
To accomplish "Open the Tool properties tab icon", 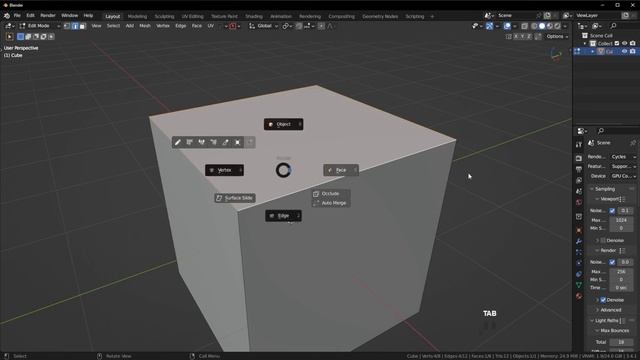I will pos(579,145).
